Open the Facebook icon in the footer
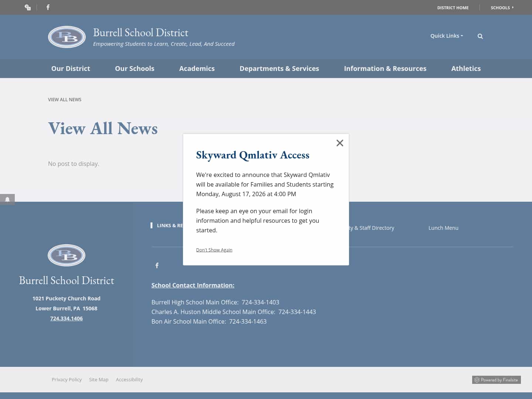This screenshot has height=399, width=532. 157,265
